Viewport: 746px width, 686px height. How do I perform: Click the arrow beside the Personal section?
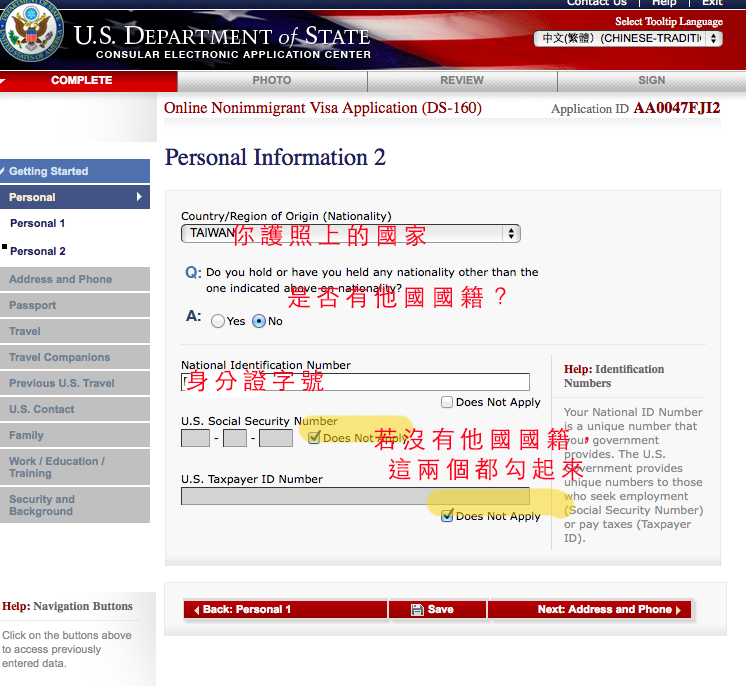point(139,196)
